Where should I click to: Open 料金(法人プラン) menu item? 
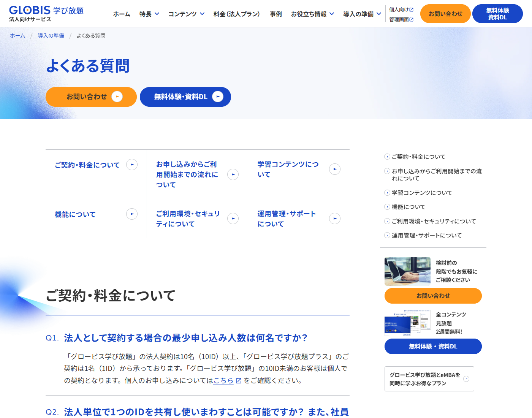[237, 14]
